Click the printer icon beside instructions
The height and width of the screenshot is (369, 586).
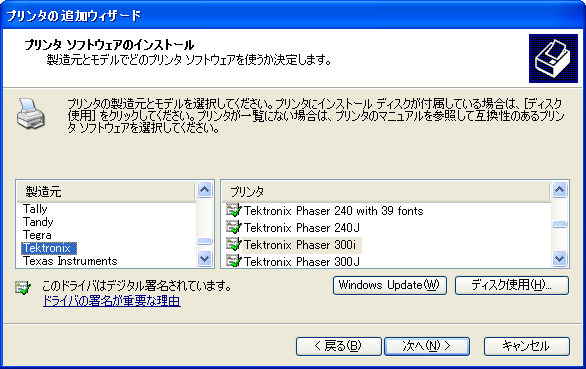tap(31, 114)
